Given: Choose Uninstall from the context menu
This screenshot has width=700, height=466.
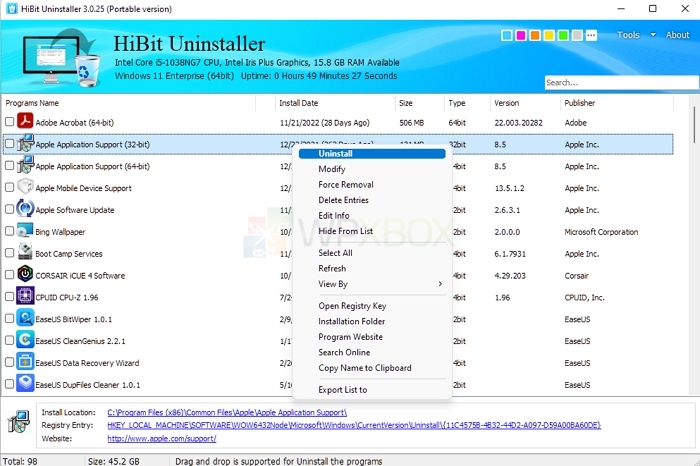Looking at the screenshot, I should coord(372,154).
